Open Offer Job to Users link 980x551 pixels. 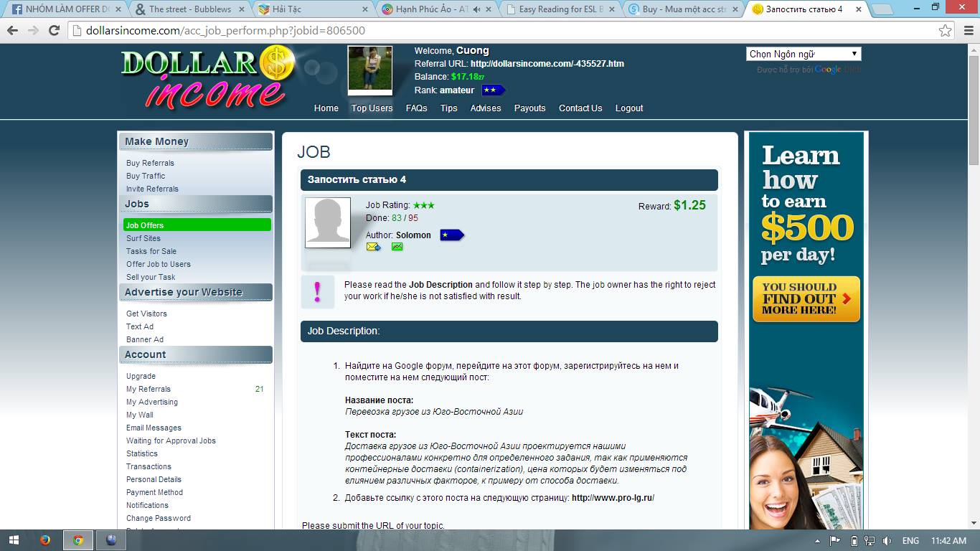(x=159, y=264)
